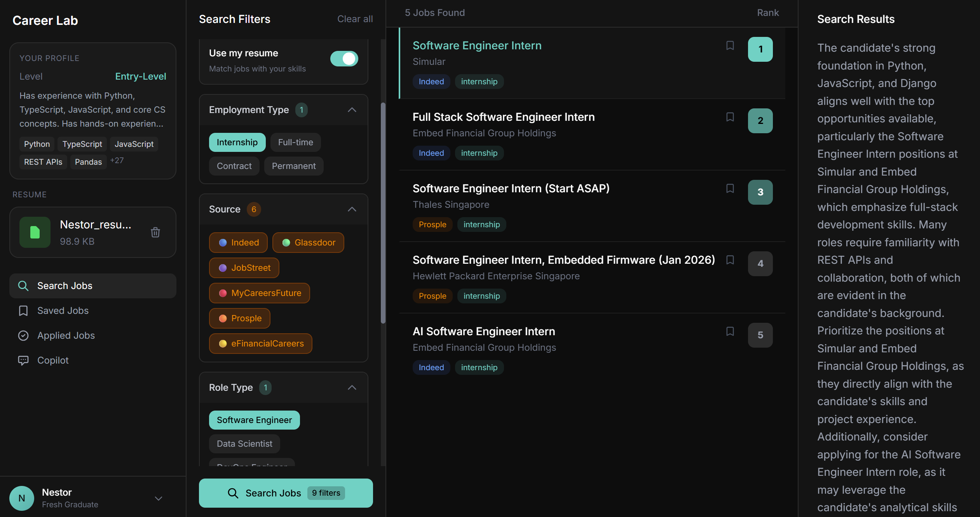Image resolution: width=980 pixels, height=517 pixels.
Task: Delete the Nestor resume file via trash icon
Action: (x=155, y=232)
